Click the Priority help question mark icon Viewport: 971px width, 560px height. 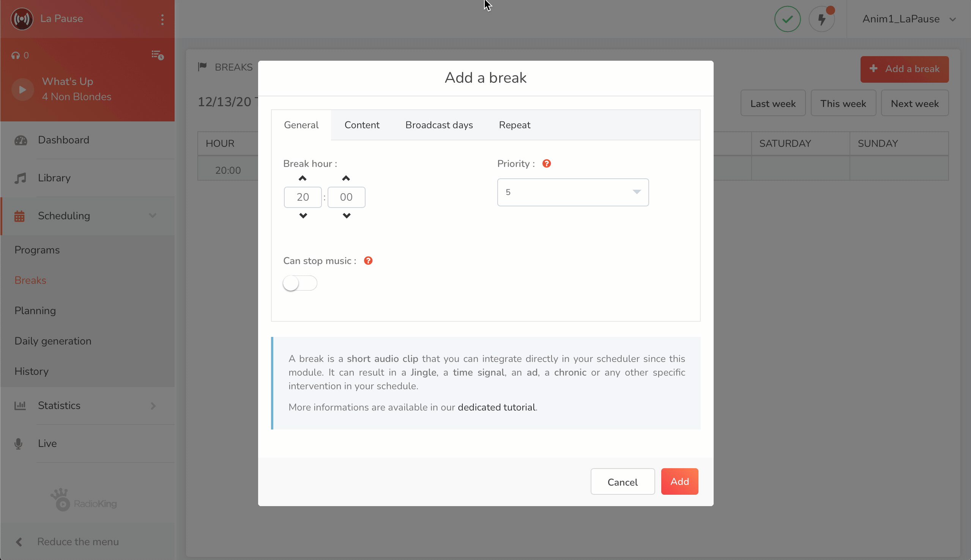(546, 164)
